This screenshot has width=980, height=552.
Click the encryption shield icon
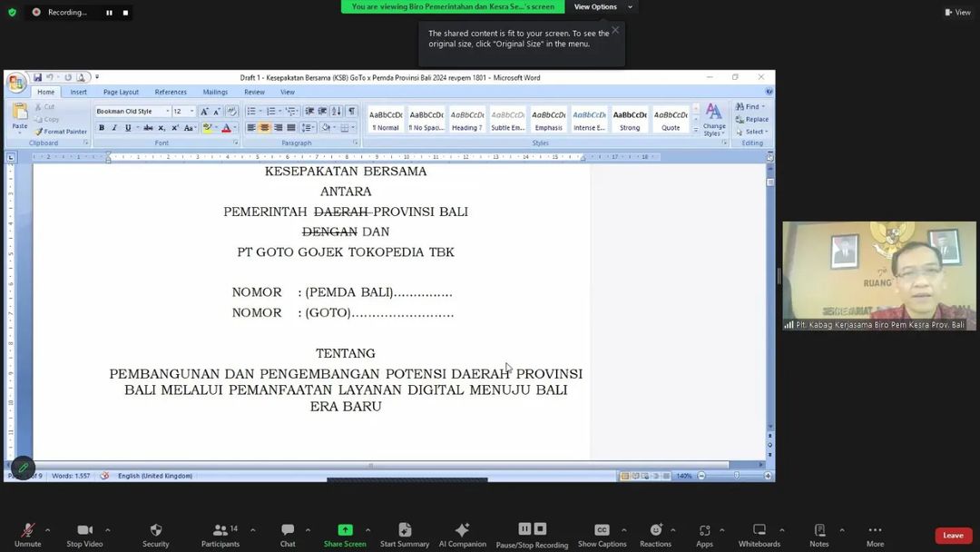click(x=12, y=12)
